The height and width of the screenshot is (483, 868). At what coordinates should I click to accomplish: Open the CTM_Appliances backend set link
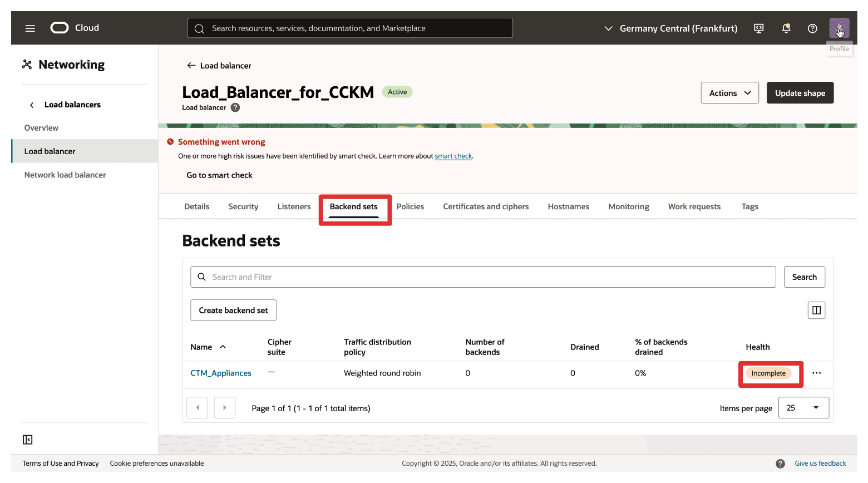click(x=221, y=373)
